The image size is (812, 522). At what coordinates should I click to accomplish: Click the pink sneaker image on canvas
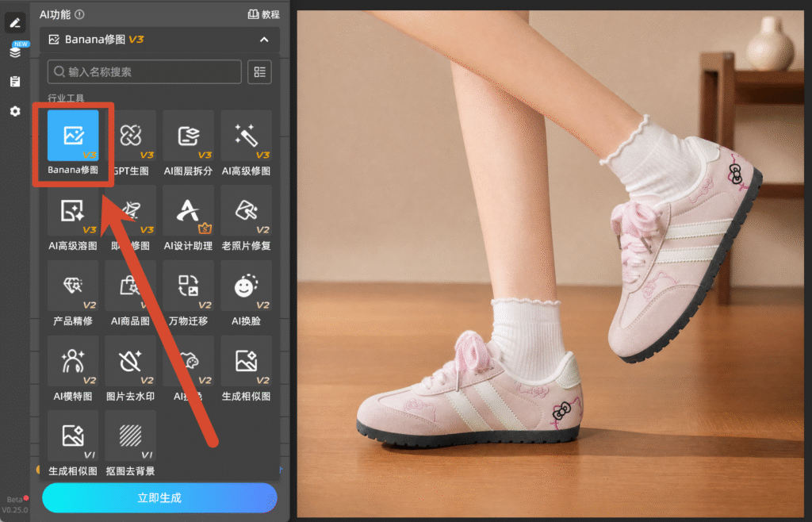pos(550,263)
